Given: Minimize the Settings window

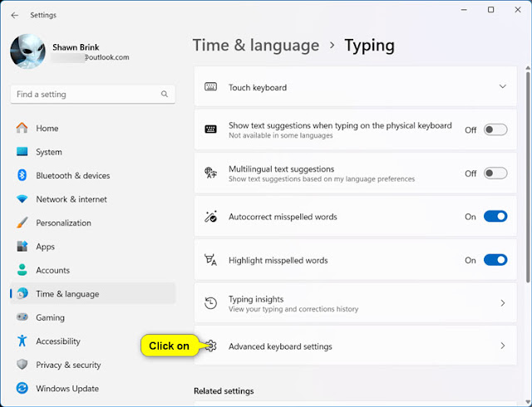Looking at the screenshot, I should pos(464,10).
